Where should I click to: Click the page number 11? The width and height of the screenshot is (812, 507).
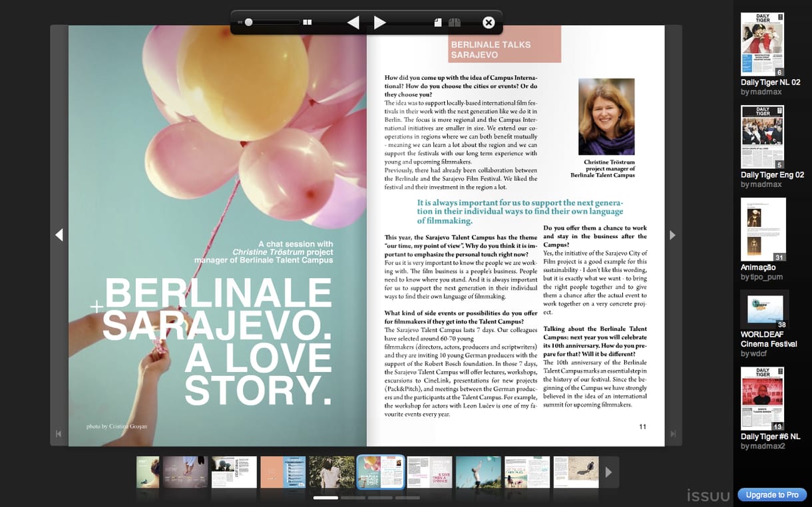pyautogui.click(x=642, y=426)
